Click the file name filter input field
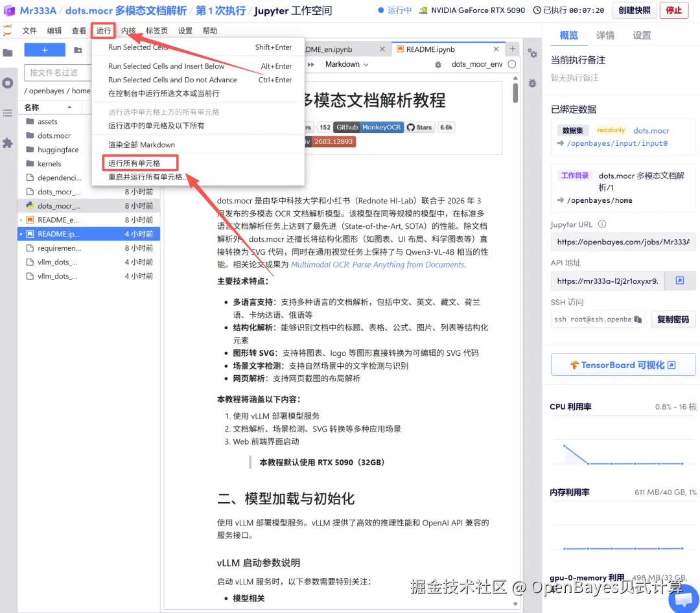Viewport: 700px width, 613px height. click(58, 73)
